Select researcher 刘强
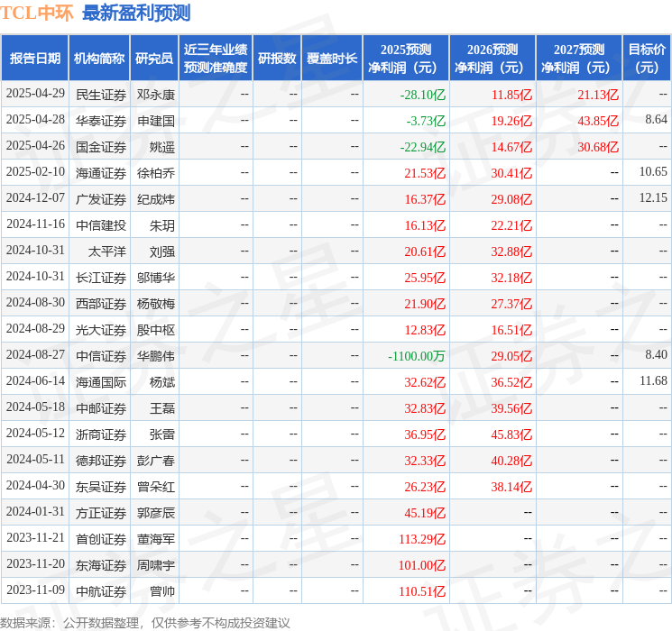The height and width of the screenshot is (631, 672). (162, 251)
